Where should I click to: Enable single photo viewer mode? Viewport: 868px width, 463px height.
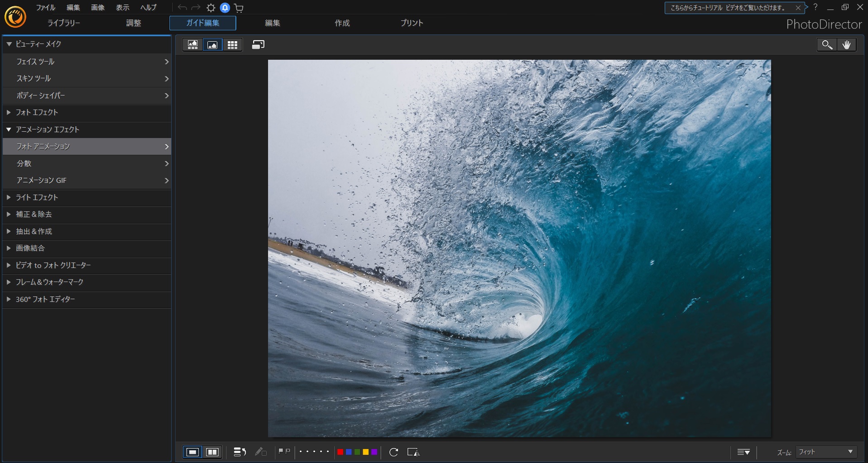coord(212,45)
